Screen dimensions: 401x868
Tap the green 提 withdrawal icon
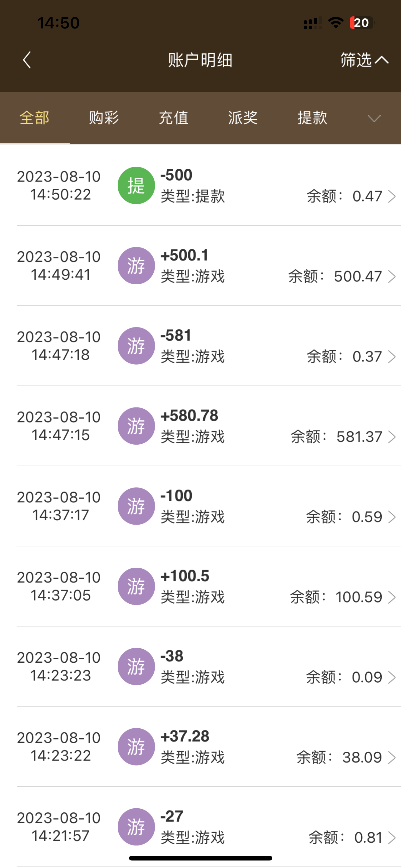tap(136, 185)
